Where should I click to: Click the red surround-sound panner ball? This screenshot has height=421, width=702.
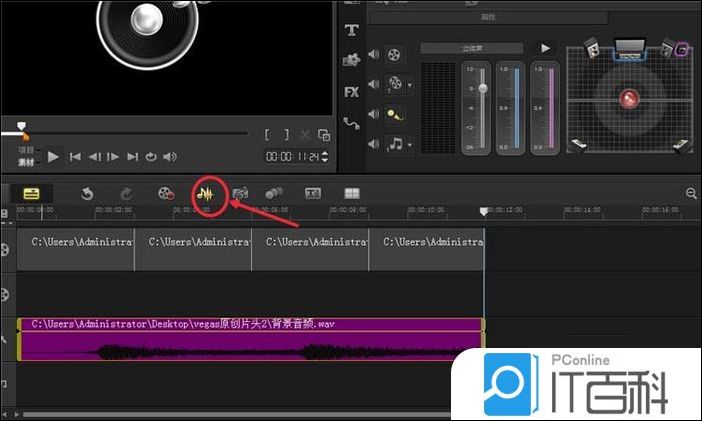[x=629, y=98]
